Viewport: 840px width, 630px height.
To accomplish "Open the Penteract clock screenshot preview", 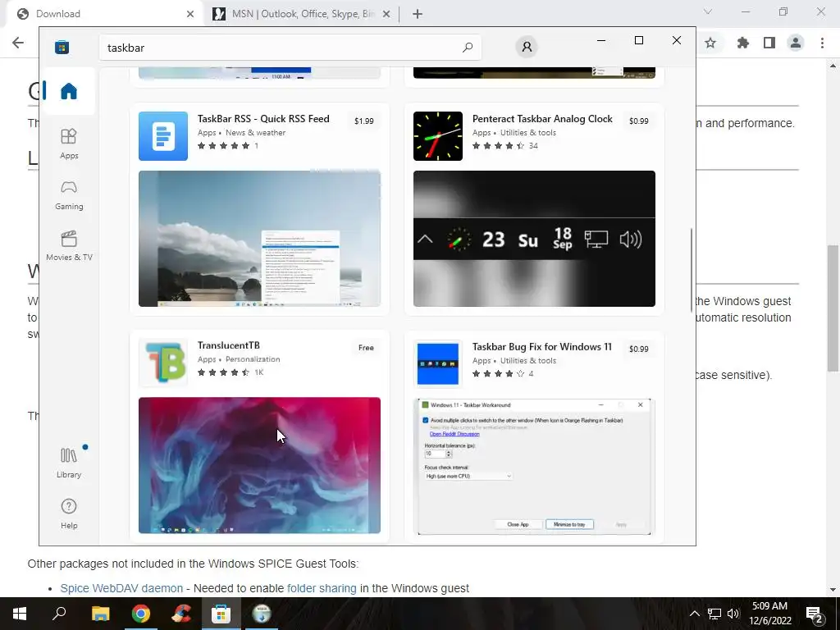I will (x=534, y=239).
